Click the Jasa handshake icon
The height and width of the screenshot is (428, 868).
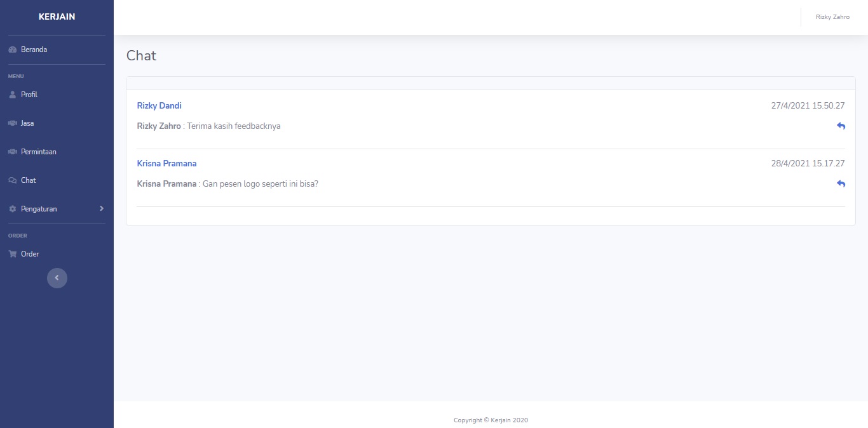click(12, 123)
